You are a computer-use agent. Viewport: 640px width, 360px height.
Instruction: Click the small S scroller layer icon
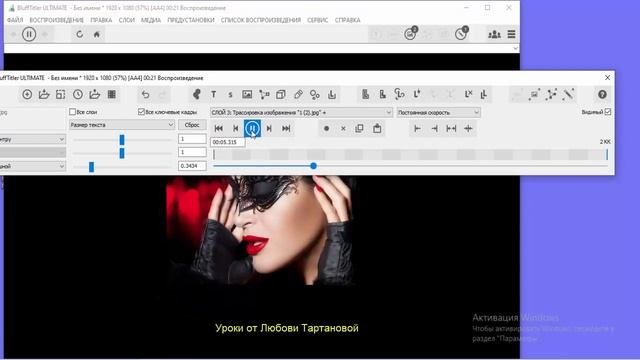230,95
